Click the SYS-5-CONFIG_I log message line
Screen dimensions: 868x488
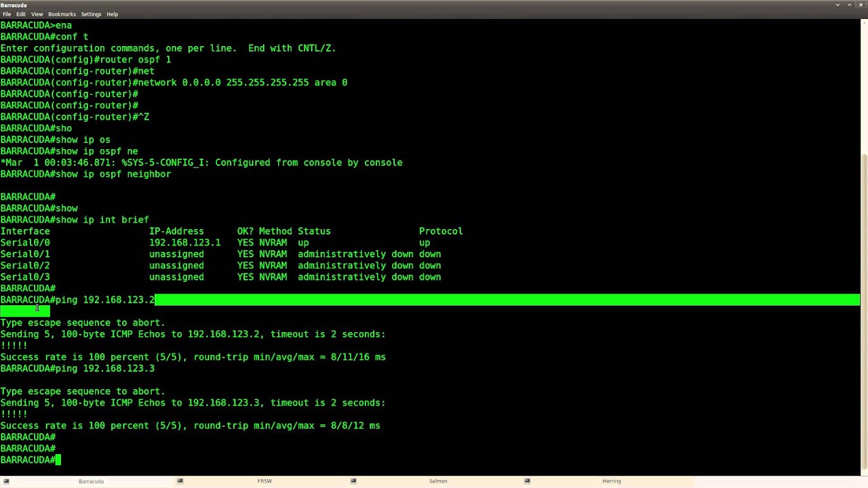pyautogui.click(x=201, y=163)
